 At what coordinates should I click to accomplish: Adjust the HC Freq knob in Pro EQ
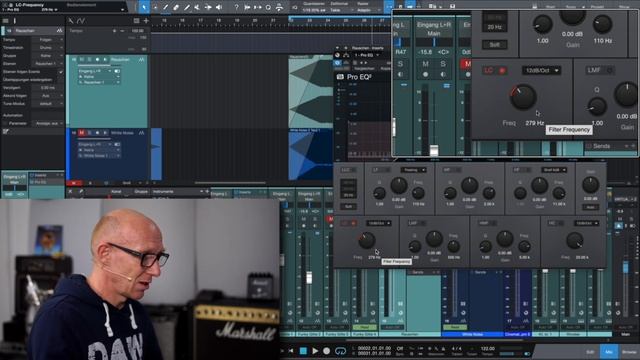[574, 240]
